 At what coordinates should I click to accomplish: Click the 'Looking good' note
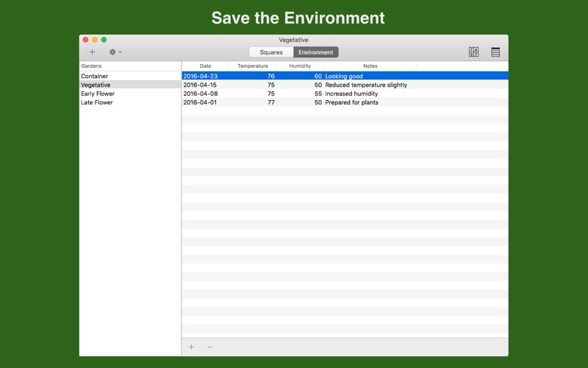(x=344, y=76)
